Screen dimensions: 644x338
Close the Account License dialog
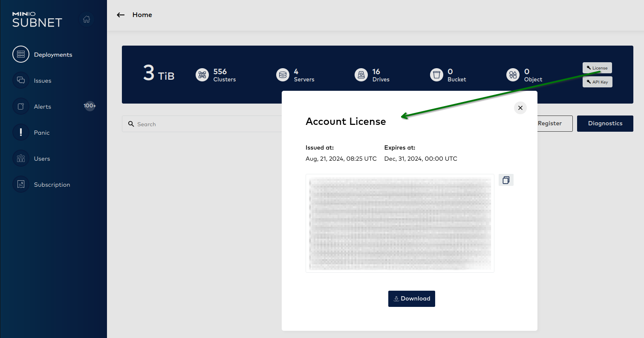tap(520, 107)
